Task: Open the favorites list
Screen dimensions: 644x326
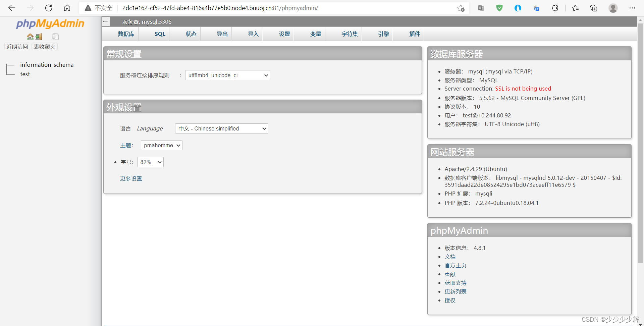Action: click(x=575, y=8)
